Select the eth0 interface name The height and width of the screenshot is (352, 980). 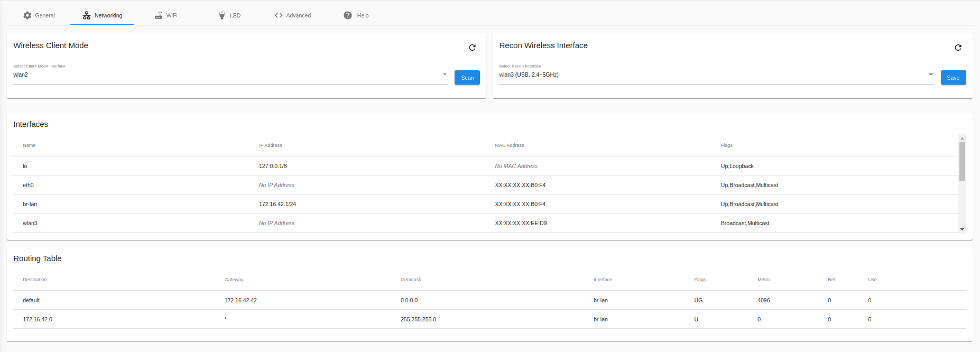click(x=28, y=185)
